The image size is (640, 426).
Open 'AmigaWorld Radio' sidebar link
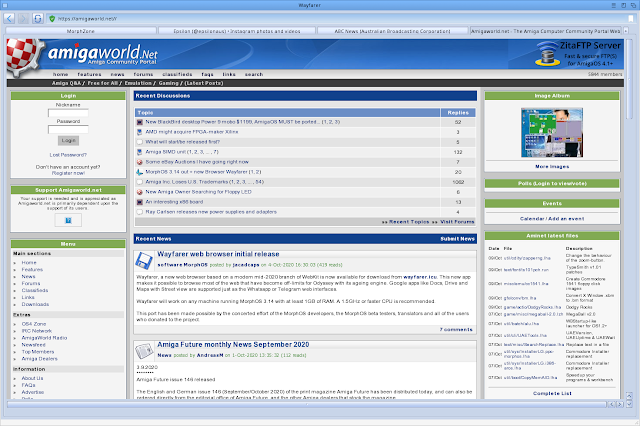44,338
